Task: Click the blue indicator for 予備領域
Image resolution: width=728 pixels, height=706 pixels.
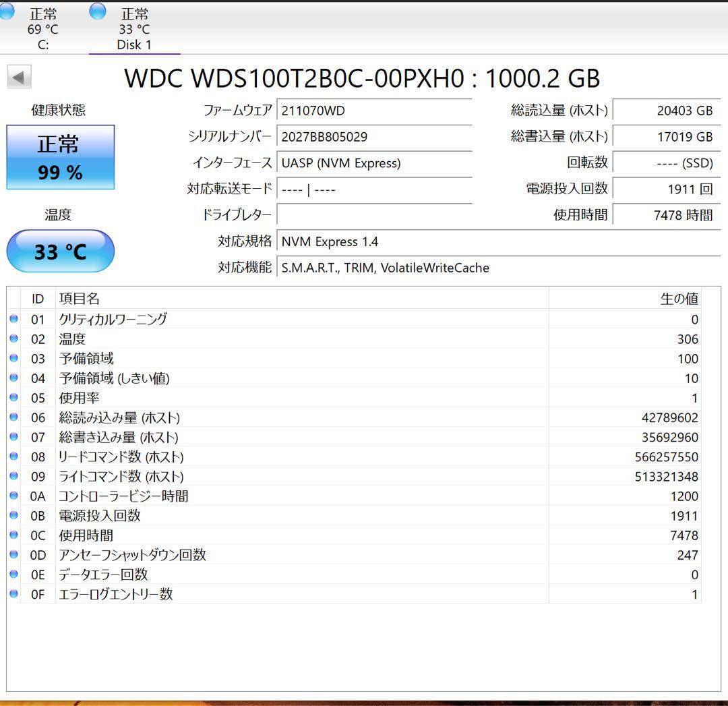Action: click(14, 359)
